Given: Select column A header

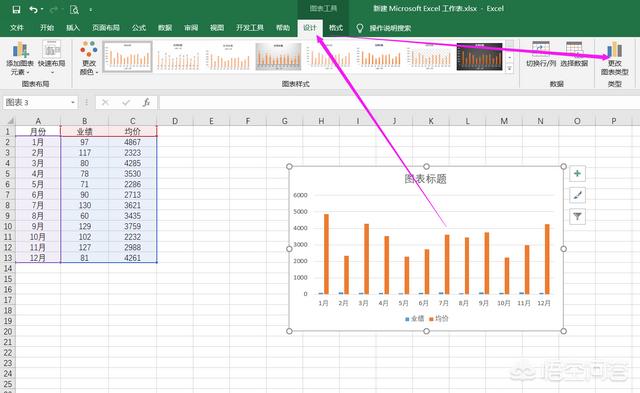Looking at the screenshot, I should 38,121.
